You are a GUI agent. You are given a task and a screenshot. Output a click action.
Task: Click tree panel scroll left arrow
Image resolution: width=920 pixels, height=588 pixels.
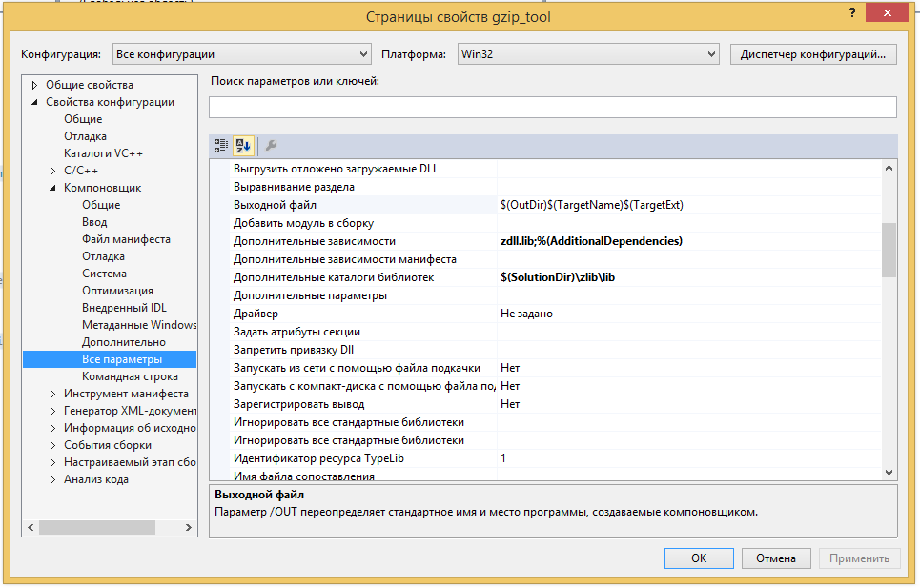pyautogui.click(x=31, y=528)
